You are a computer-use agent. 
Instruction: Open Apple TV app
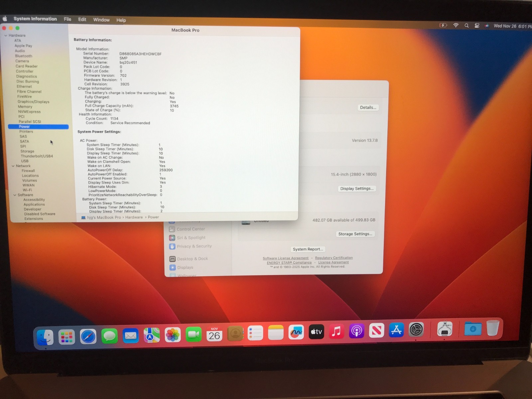[x=316, y=332]
